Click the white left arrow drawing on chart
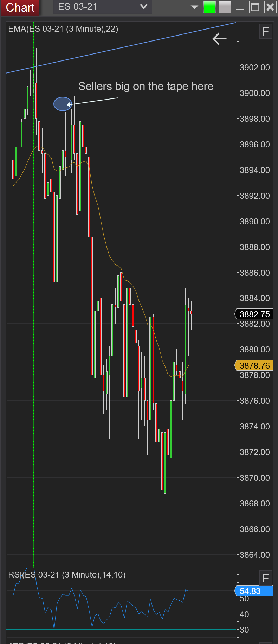This screenshot has width=278, height=644. click(219, 39)
